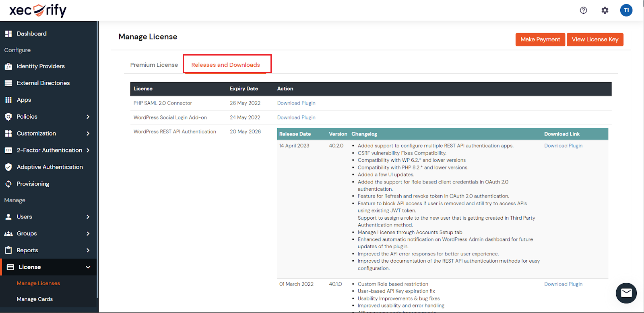This screenshot has height=313, width=644.
Task: Select the WordPress REST API Authentication row
Action: (x=175, y=132)
